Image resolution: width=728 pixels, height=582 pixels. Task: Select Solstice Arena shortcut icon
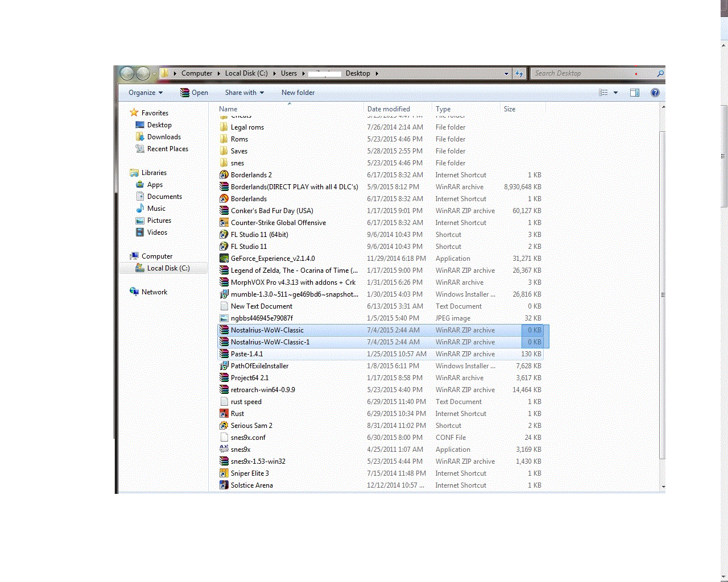coord(224,485)
